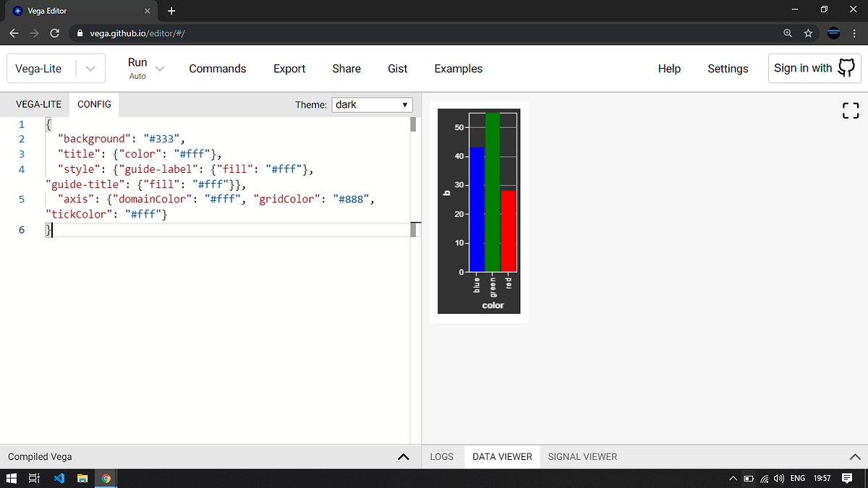Viewport: 868px width, 488px height.
Task: Reload the Vega Editor page
Action: (54, 33)
